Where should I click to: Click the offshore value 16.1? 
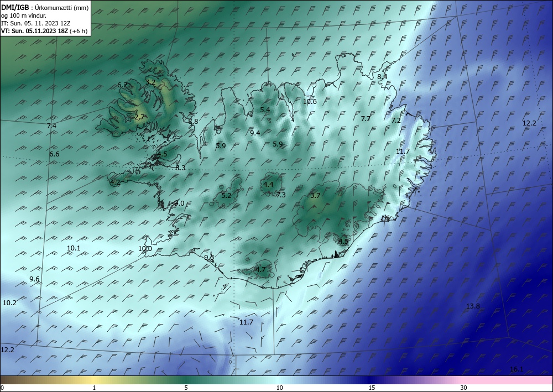coord(517,369)
